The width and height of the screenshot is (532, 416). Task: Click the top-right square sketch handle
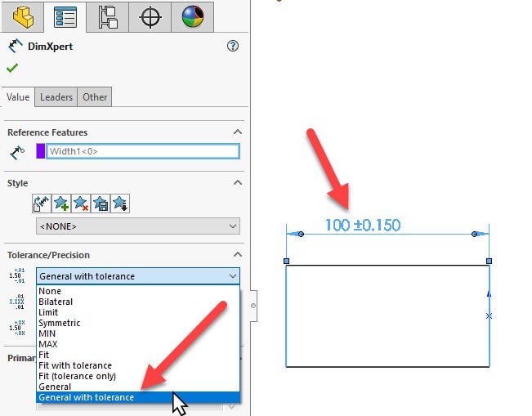489,261
